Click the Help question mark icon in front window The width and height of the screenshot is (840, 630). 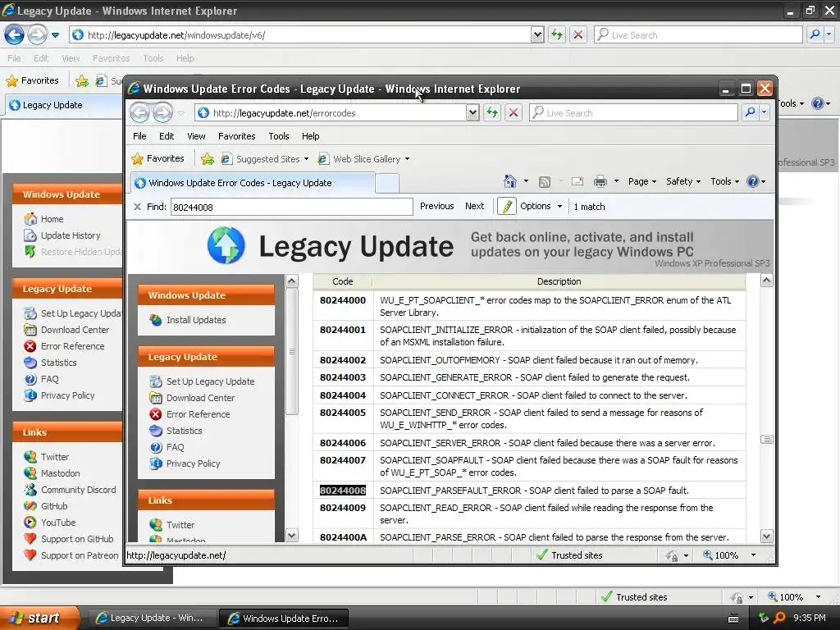pos(753,181)
